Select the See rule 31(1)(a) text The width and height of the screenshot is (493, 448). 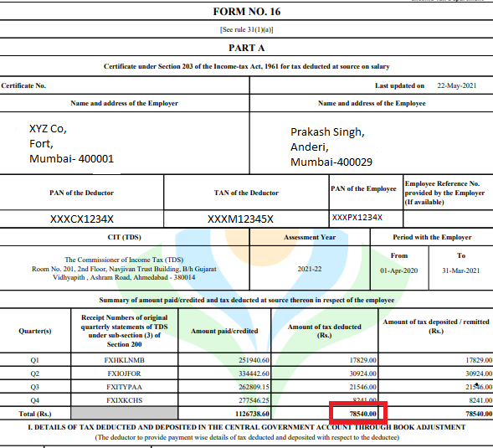[246, 29]
